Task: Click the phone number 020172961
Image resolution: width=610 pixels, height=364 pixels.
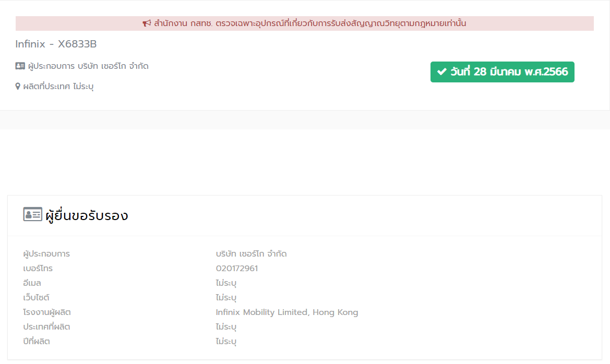Action: pyautogui.click(x=237, y=269)
